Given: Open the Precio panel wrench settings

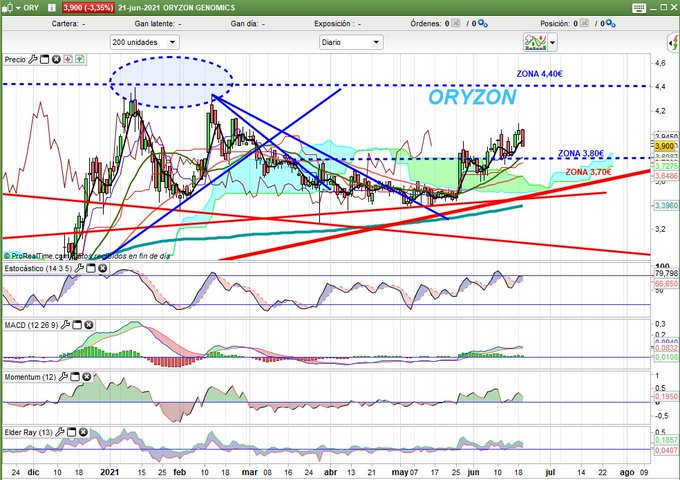Looking at the screenshot, I should (x=33, y=59).
